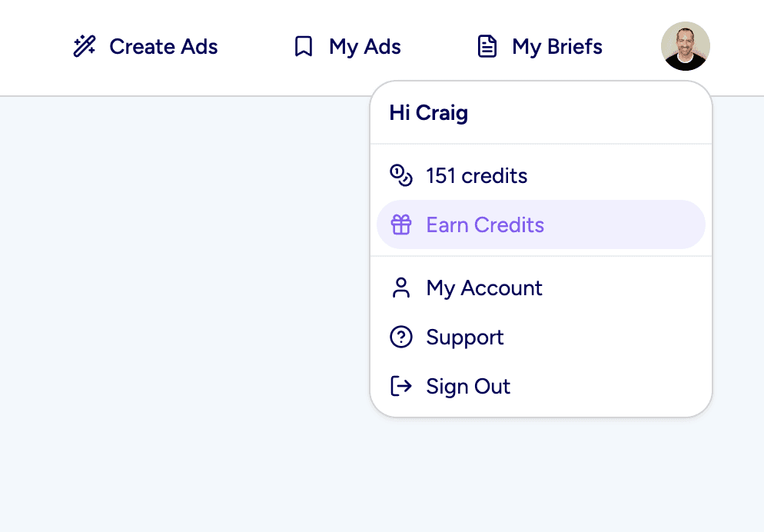
Task: Select the person icon beside My Account
Action: pos(400,288)
